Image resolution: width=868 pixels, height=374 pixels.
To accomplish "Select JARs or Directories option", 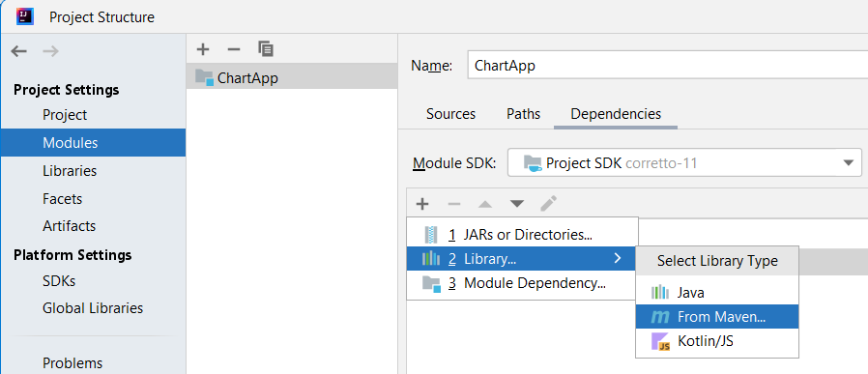I will [523, 235].
